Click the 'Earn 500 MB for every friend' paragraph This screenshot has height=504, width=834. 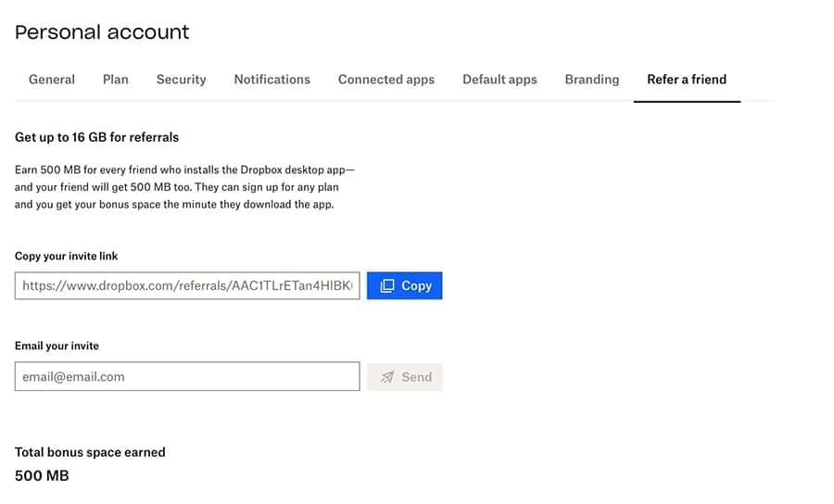click(184, 187)
